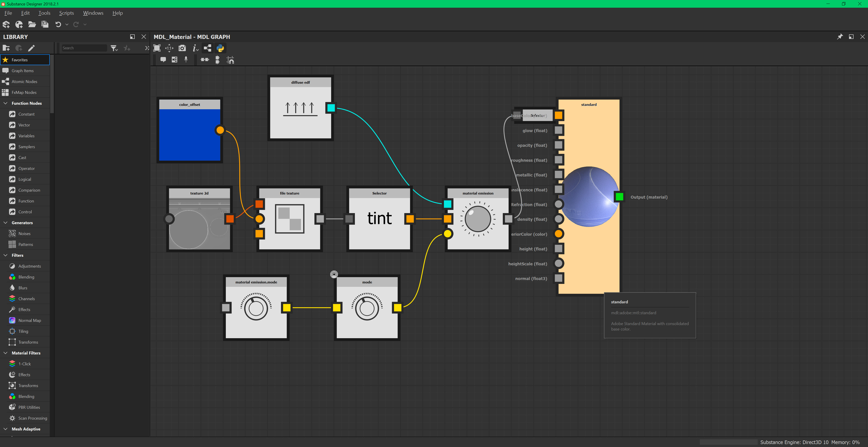Open the Edit menu
The image size is (868, 447).
(x=25, y=13)
